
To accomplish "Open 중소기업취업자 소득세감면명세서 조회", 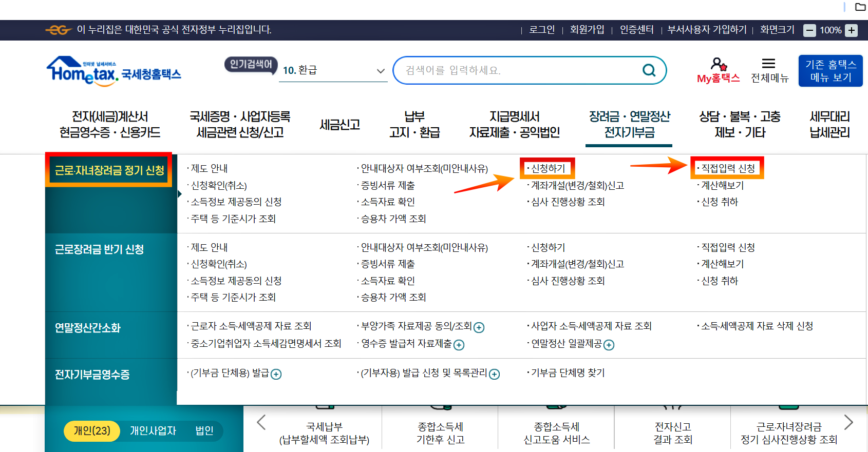I will 266,343.
